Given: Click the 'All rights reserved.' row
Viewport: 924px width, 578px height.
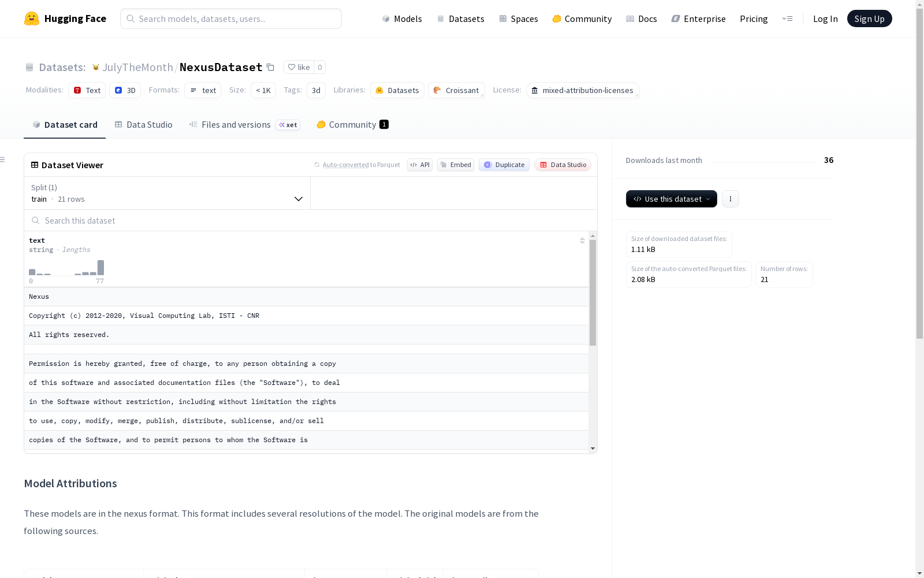Looking at the screenshot, I should (306, 335).
